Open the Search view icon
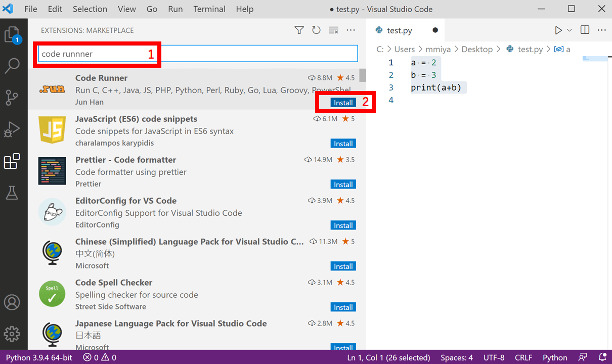Screen dimensions: 612x364 tap(12, 65)
